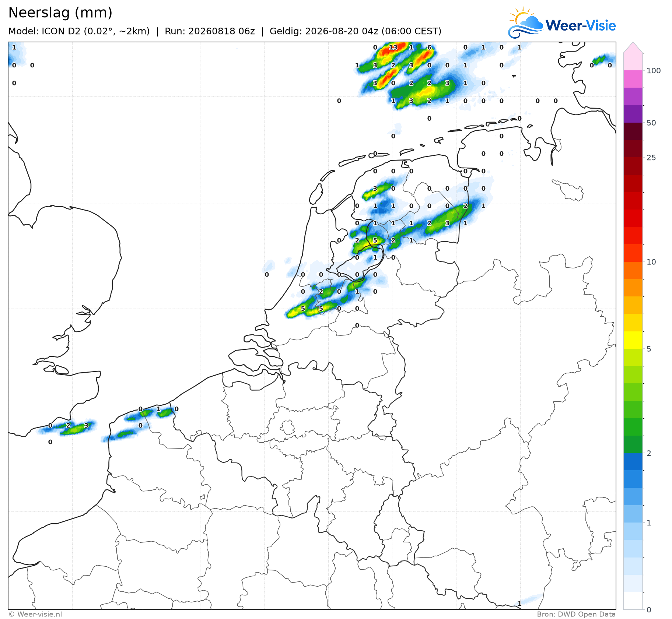Image resolution: width=672 pixels, height=619 pixels.
Task: Click the 0 label at the scale bottom
Action: [649, 610]
